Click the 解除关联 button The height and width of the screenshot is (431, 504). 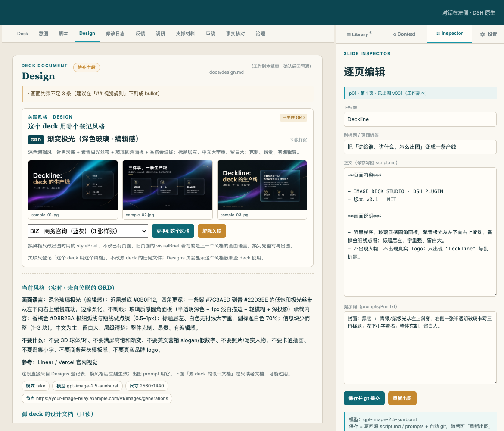pyautogui.click(x=212, y=231)
